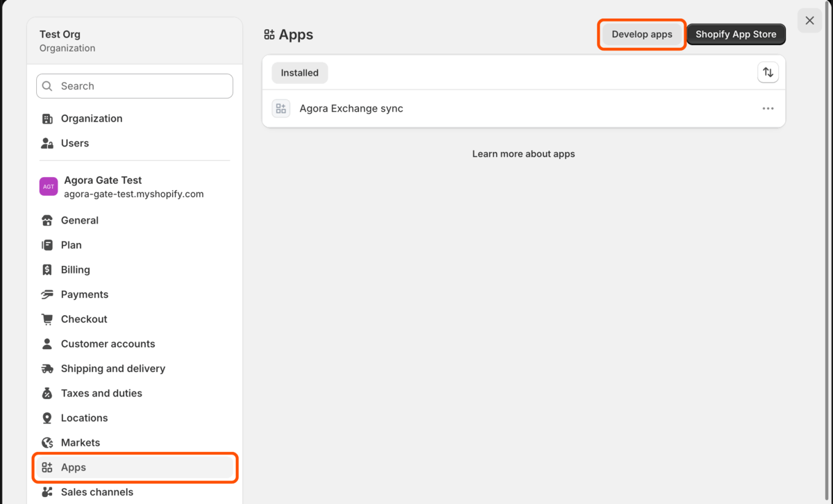Viewport: 833px width, 504px height.
Task: Click the Billing receipt icon
Action: point(47,270)
